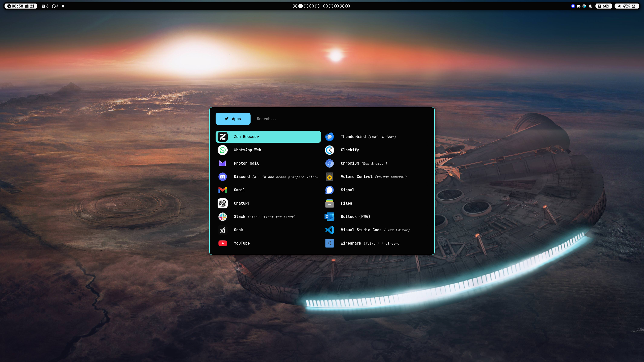
Task: Launch Slack client for Linux entry
Action: click(x=268, y=217)
